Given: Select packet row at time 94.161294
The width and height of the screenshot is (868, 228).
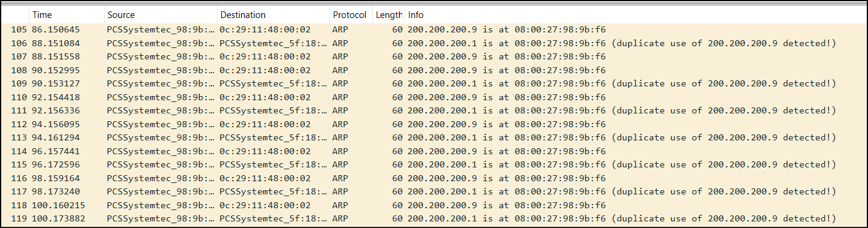Looking at the screenshot, I should coord(434,137).
